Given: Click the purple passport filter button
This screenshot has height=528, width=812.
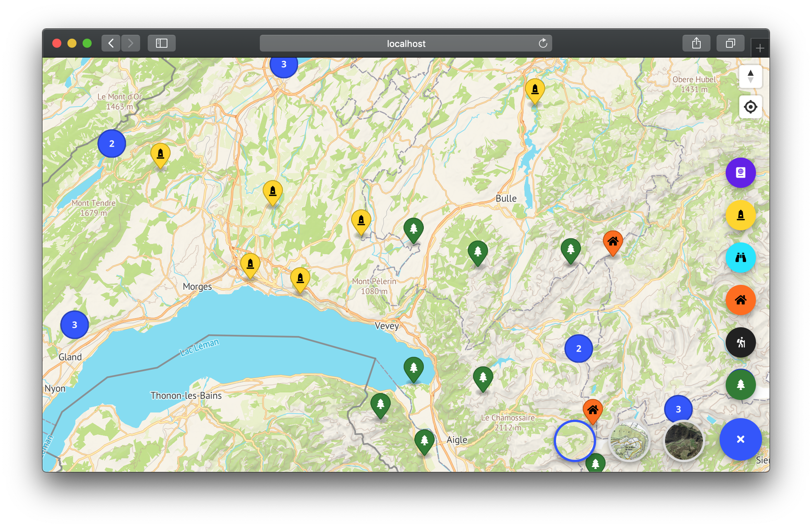Looking at the screenshot, I should pyautogui.click(x=740, y=173).
